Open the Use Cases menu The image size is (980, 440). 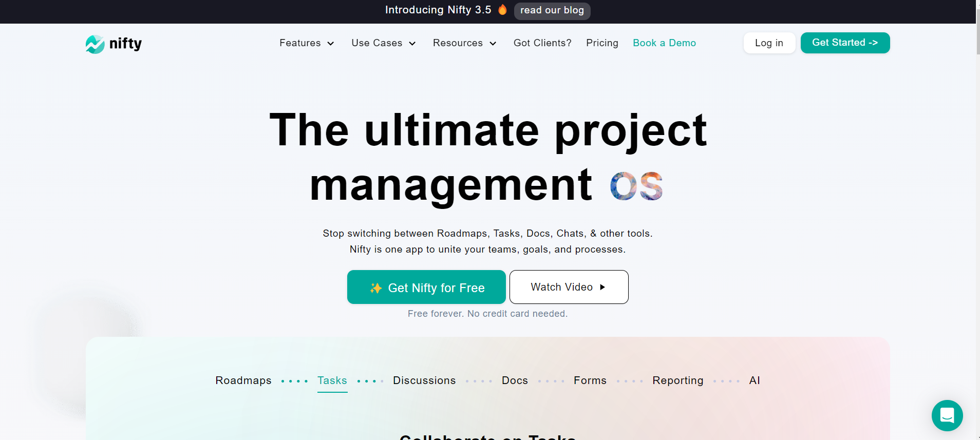[x=383, y=43]
